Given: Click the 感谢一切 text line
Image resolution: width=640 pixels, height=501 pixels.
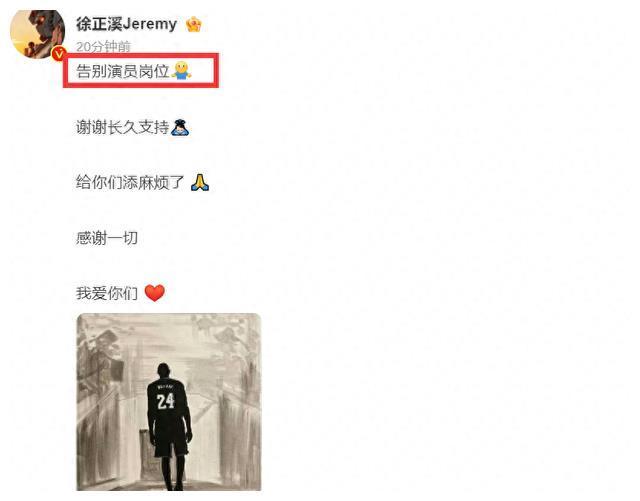Looking at the screenshot, I should [107, 238].
